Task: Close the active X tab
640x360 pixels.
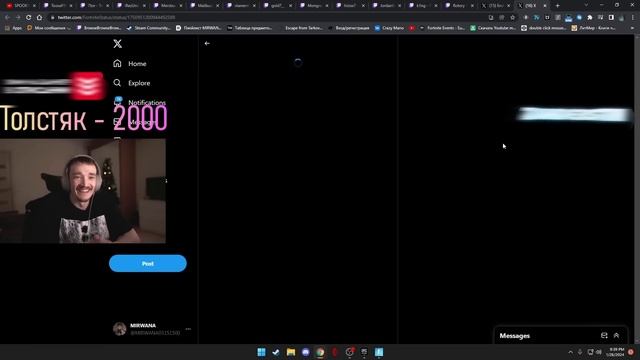Action: pyautogui.click(x=544, y=6)
